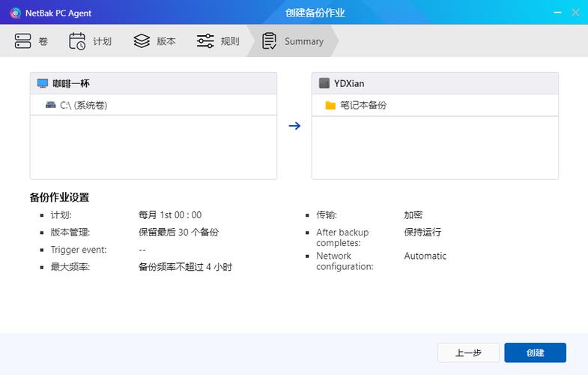588x375 pixels.
Task: Open the 规则 step tab
Action: [218, 41]
